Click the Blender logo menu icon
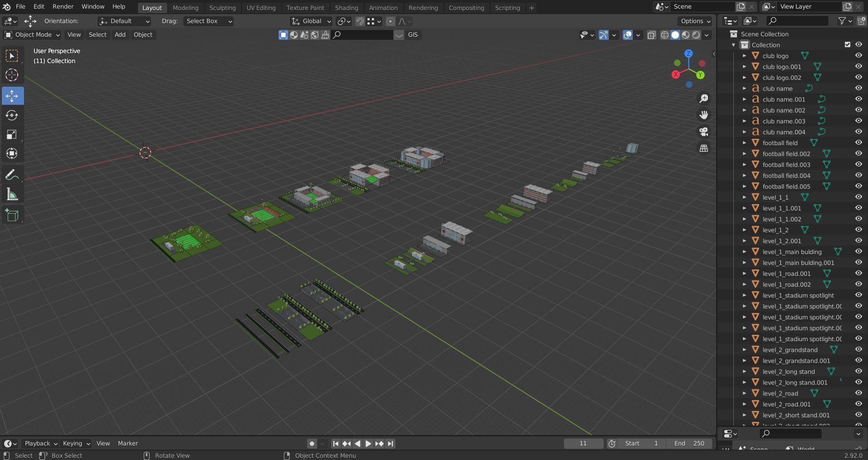This screenshot has width=868, height=460. [x=7, y=7]
